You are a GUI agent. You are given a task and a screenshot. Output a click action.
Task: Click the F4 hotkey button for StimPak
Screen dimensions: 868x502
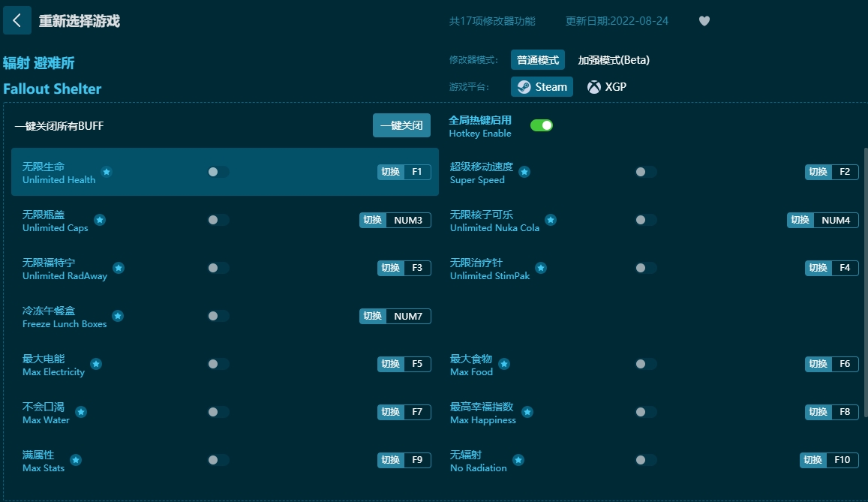coord(831,268)
